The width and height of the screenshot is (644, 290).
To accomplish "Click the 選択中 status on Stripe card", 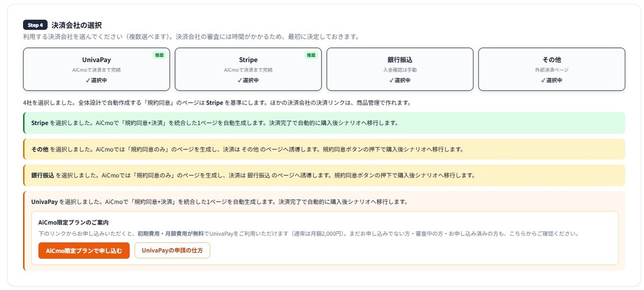I will (248, 81).
